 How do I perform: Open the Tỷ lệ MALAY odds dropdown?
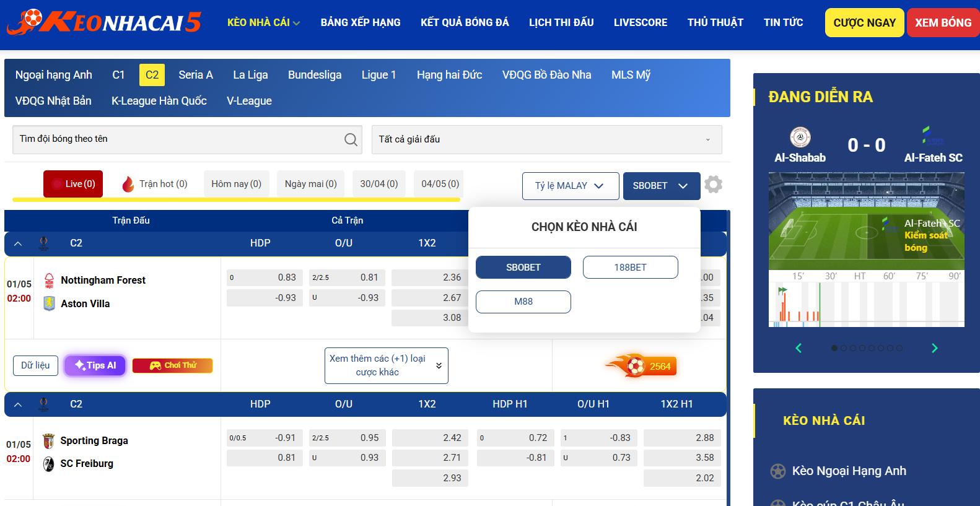pyautogui.click(x=570, y=186)
